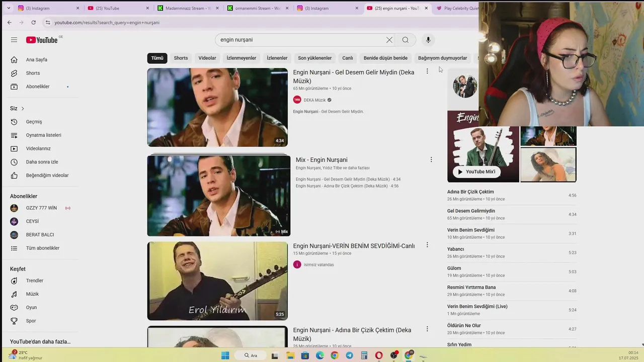Select Bağırıyom duymuyorlar chip
This screenshot has height=362, width=644.
click(443, 58)
